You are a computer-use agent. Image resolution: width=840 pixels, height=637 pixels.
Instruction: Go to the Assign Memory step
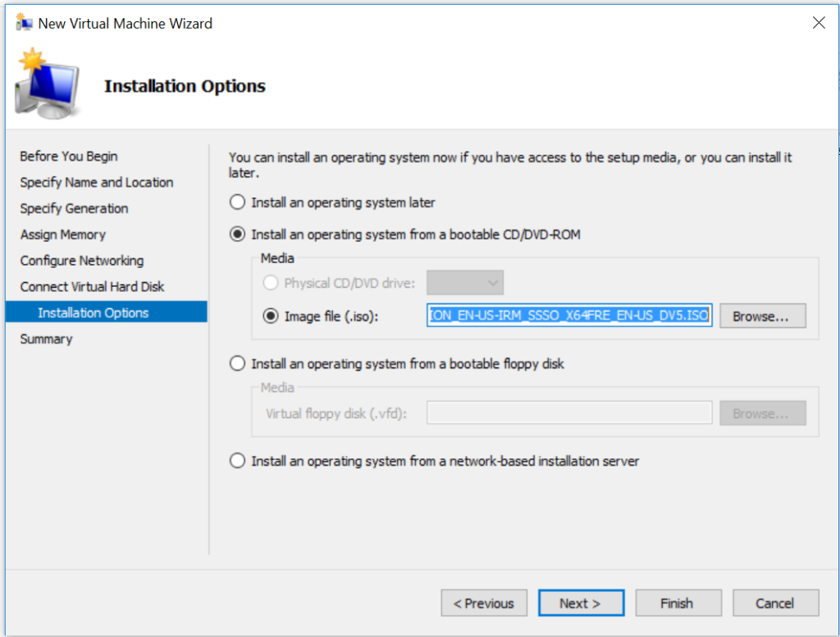coord(62,234)
